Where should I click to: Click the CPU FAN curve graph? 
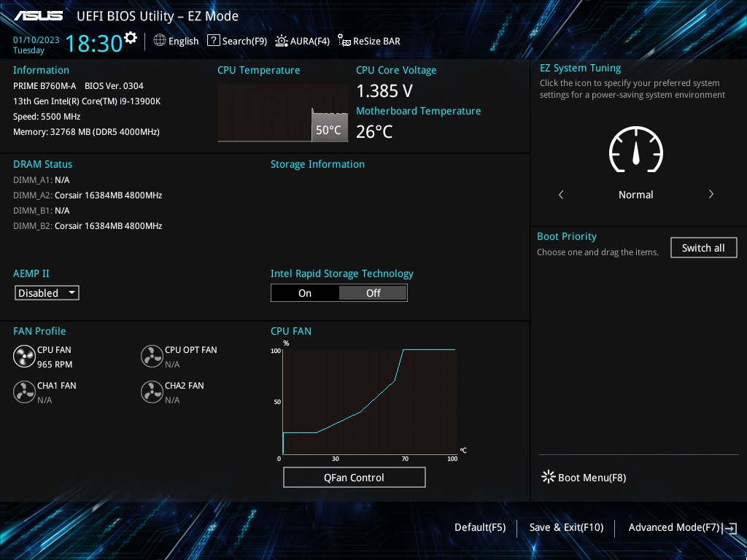pyautogui.click(x=370, y=402)
